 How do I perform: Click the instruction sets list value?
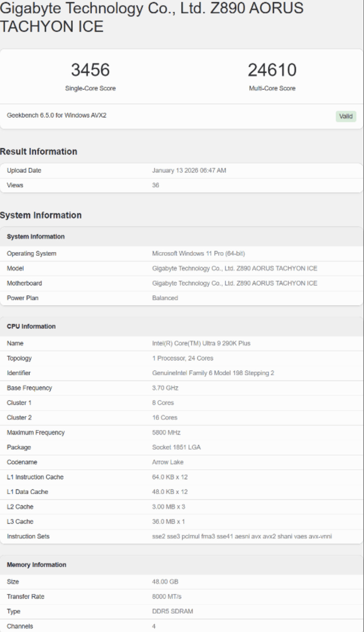click(x=242, y=536)
